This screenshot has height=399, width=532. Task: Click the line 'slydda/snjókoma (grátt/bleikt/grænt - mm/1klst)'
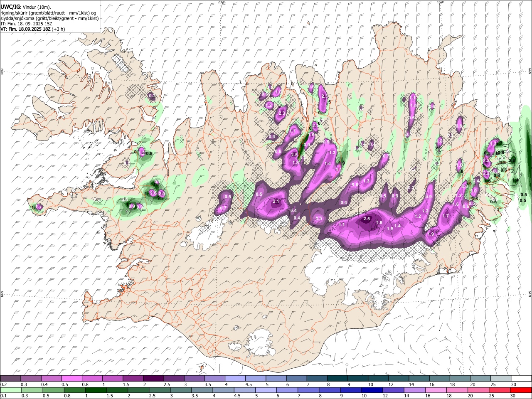click(50, 18)
